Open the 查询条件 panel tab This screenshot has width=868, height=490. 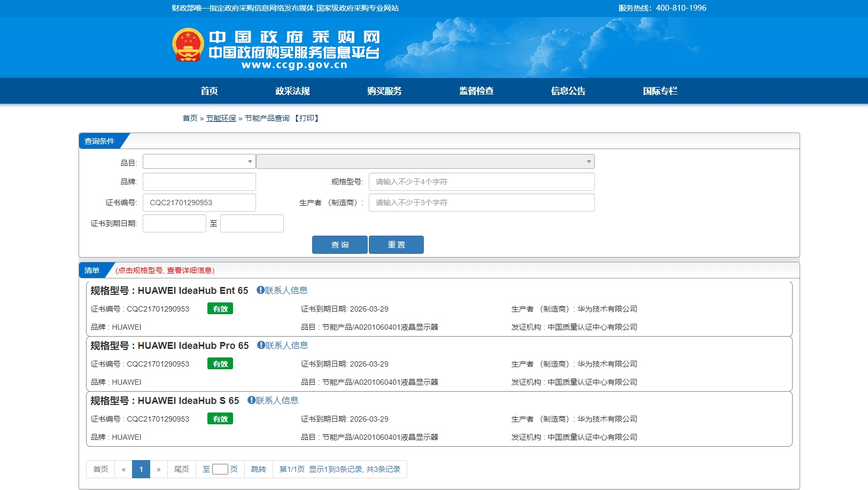pos(100,141)
